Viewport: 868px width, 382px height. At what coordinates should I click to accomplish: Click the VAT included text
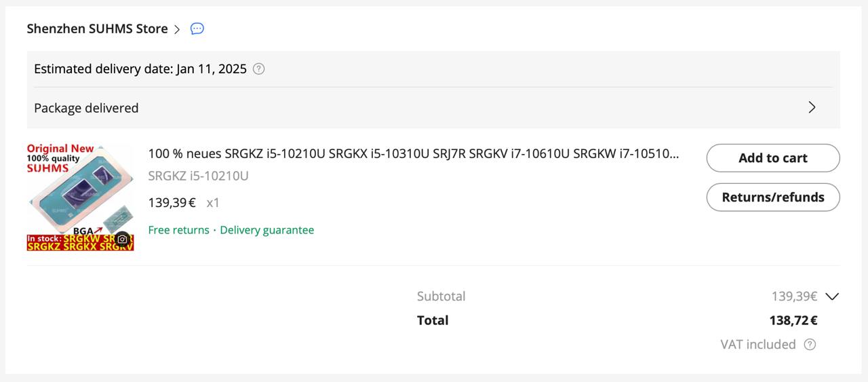[758, 344]
